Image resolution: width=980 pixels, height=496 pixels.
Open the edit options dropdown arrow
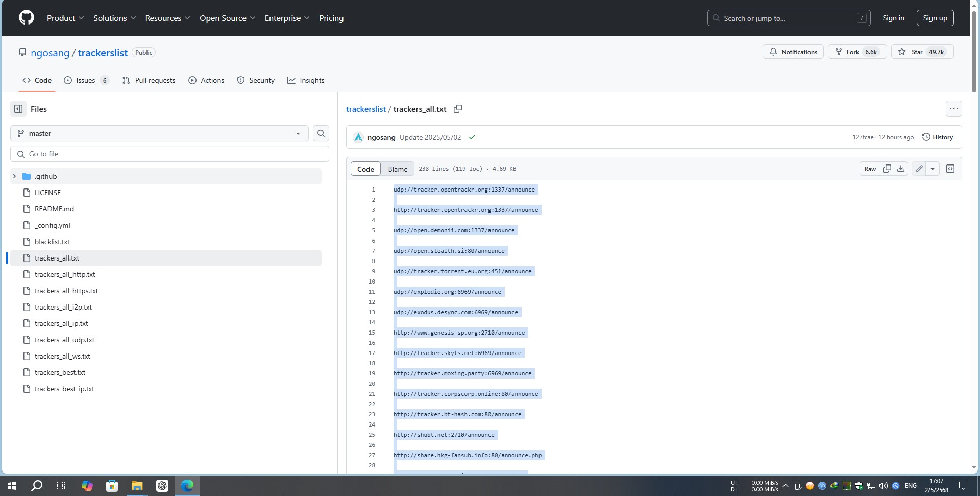pos(932,169)
